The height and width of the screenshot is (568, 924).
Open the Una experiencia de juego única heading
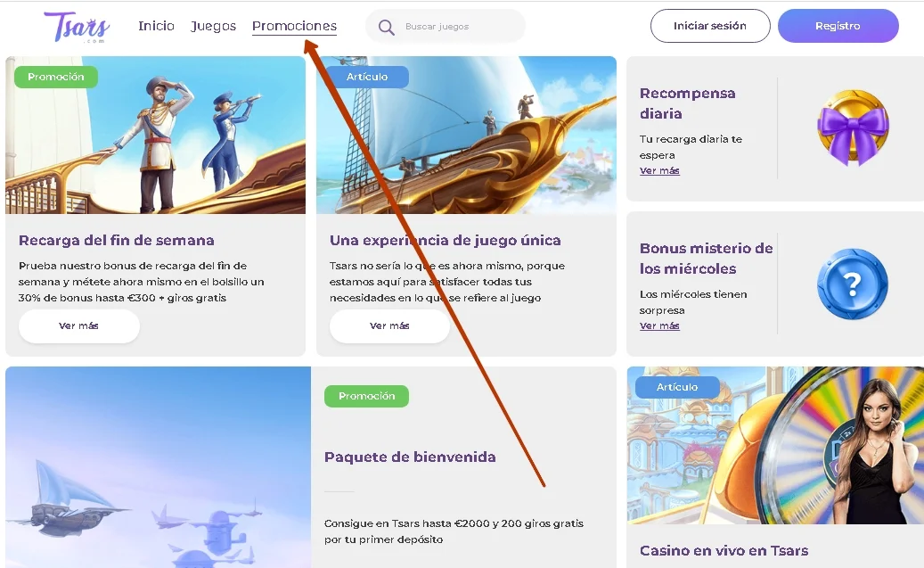[445, 240]
